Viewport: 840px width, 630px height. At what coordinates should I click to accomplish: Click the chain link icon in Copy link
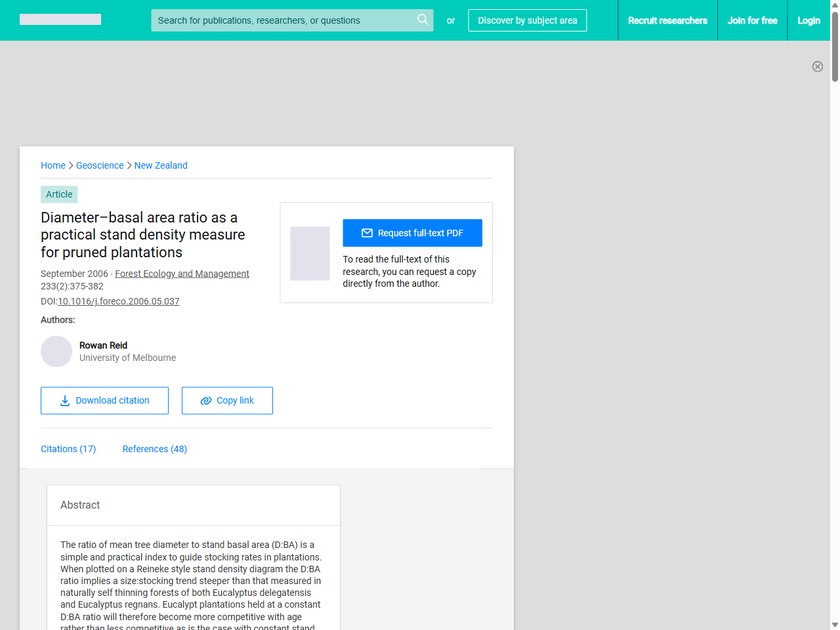(206, 400)
